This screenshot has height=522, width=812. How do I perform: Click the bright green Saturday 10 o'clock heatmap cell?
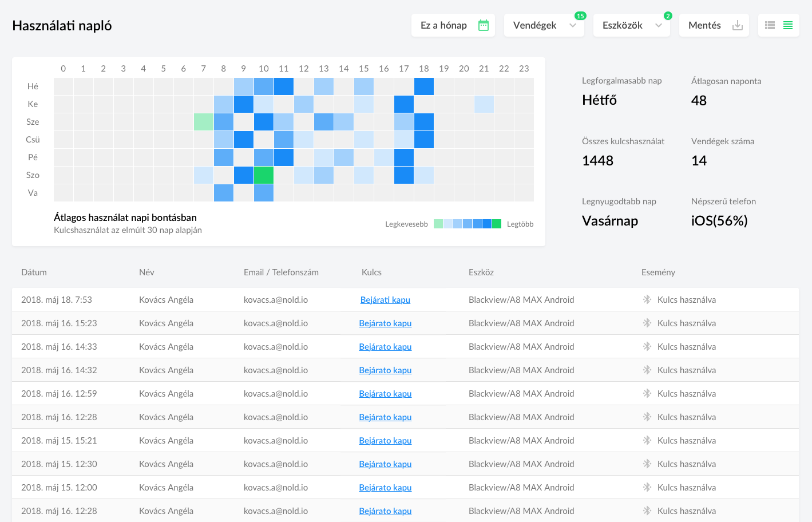(264, 175)
